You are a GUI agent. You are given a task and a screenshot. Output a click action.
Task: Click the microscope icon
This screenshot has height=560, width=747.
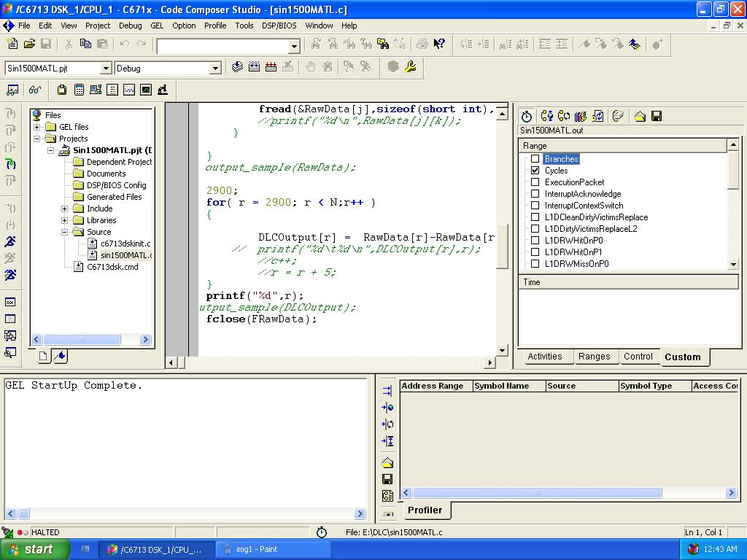(x=163, y=90)
